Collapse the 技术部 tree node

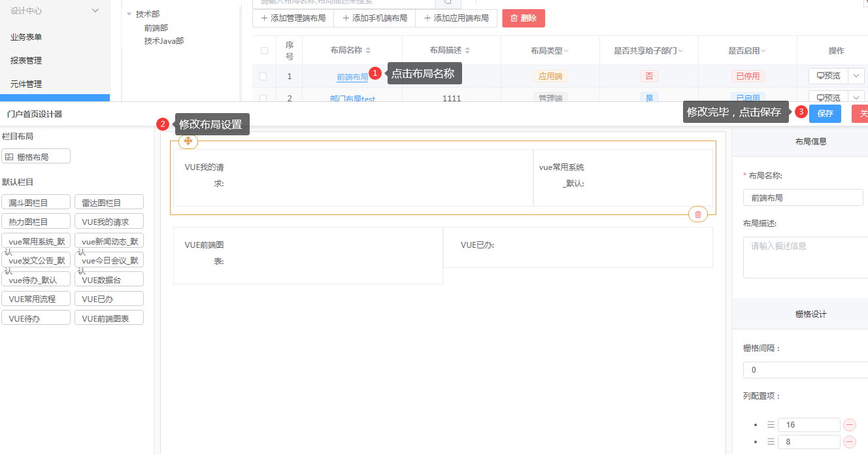[x=129, y=14]
